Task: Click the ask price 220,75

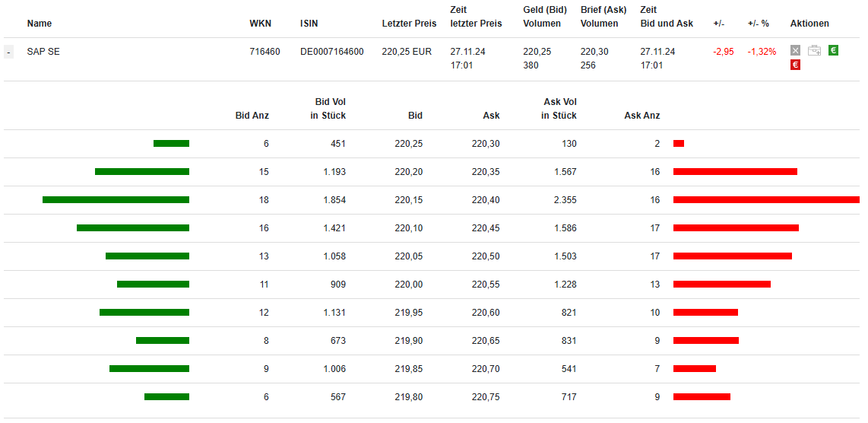Action: coord(486,397)
